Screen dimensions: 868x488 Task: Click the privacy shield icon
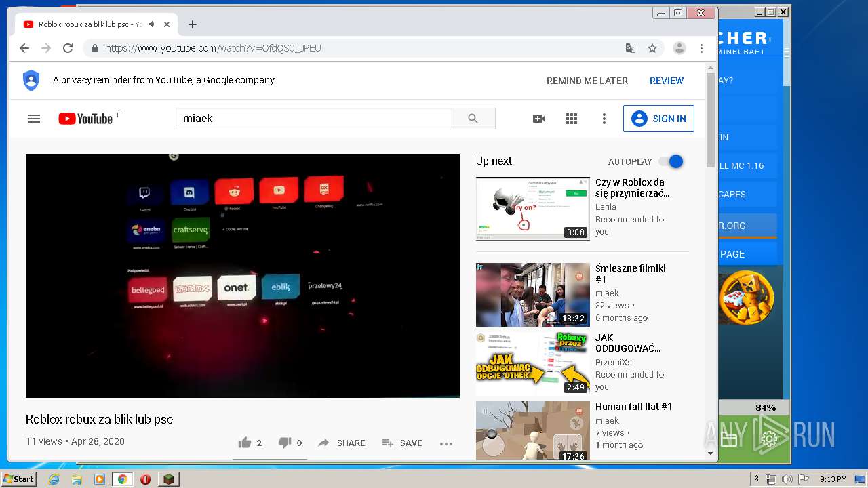(x=31, y=81)
